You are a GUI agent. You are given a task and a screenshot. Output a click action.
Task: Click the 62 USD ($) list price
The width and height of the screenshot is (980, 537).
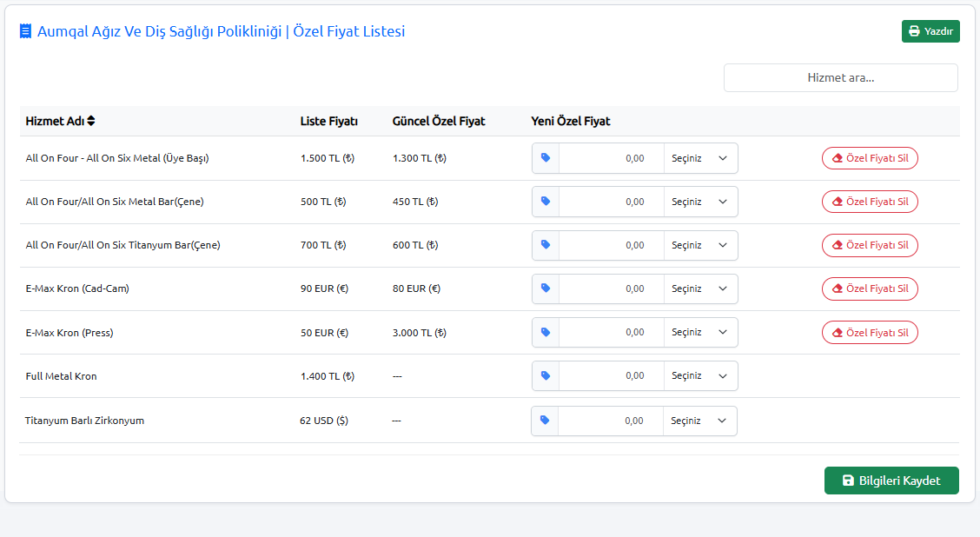coord(324,421)
